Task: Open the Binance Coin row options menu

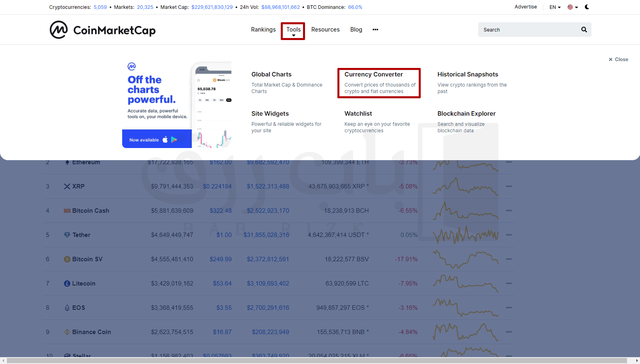Action: (x=509, y=332)
